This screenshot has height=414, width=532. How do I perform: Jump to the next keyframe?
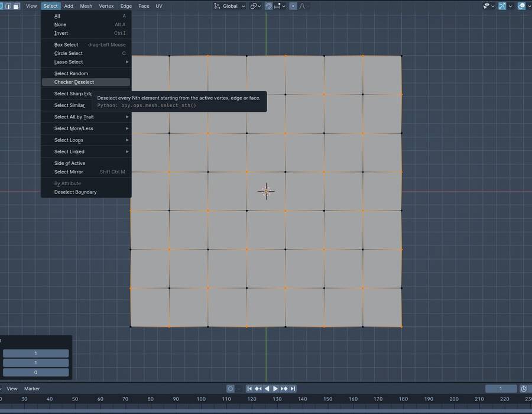pos(284,389)
